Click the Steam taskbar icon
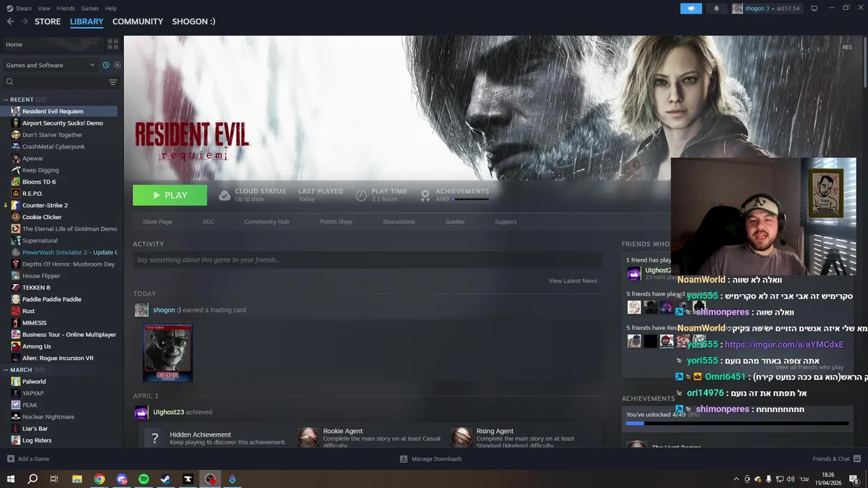 tap(165, 479)
